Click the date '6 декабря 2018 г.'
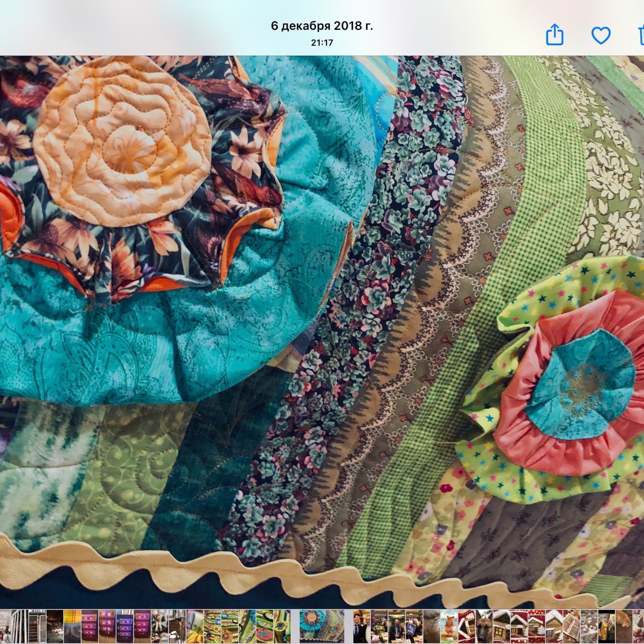644x644 pixels. tap(322, 26)
